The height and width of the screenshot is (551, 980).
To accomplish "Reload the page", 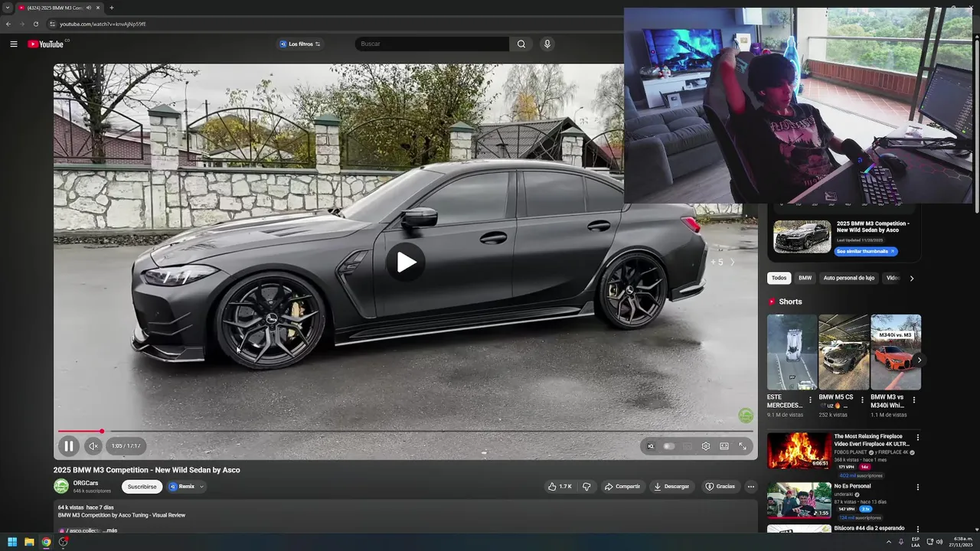I will click(35, 24).
